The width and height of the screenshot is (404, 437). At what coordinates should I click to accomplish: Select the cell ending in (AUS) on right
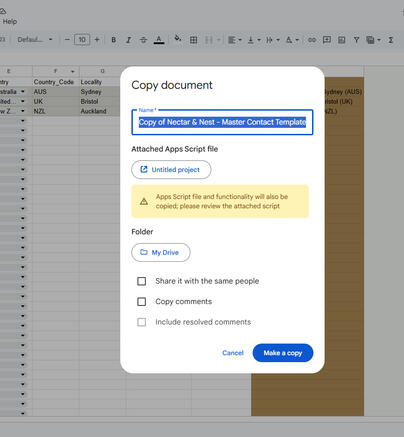click(x=343, y=92)
